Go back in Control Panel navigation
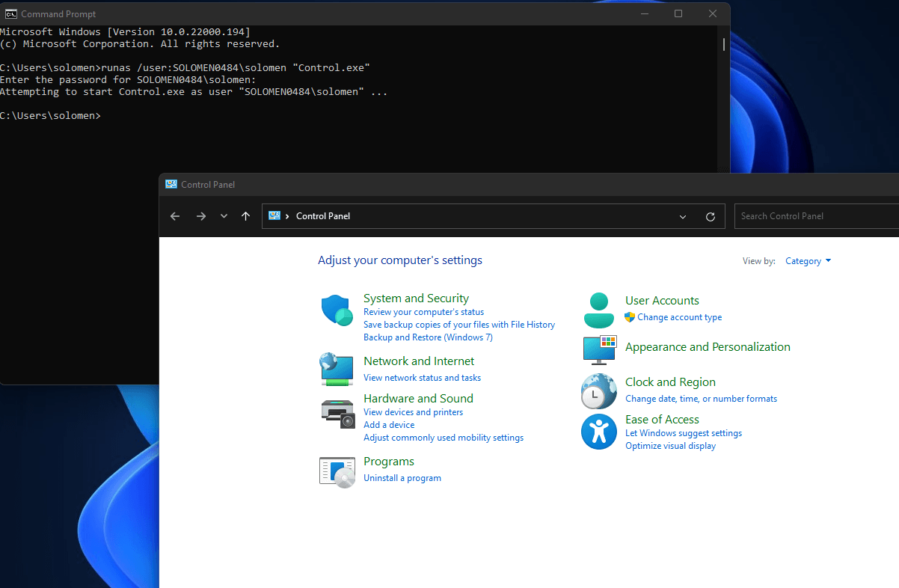 [175, 216]
